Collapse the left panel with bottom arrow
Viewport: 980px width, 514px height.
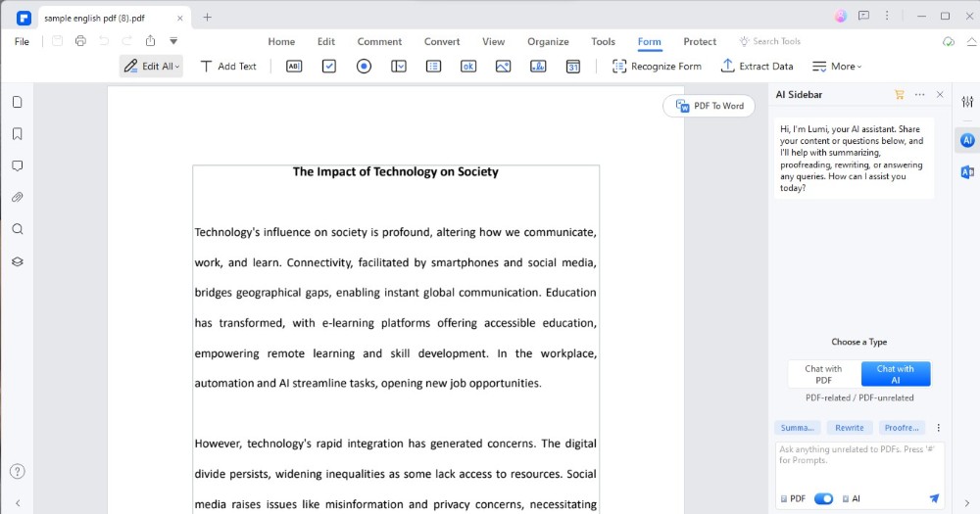[x=18, y=503]
